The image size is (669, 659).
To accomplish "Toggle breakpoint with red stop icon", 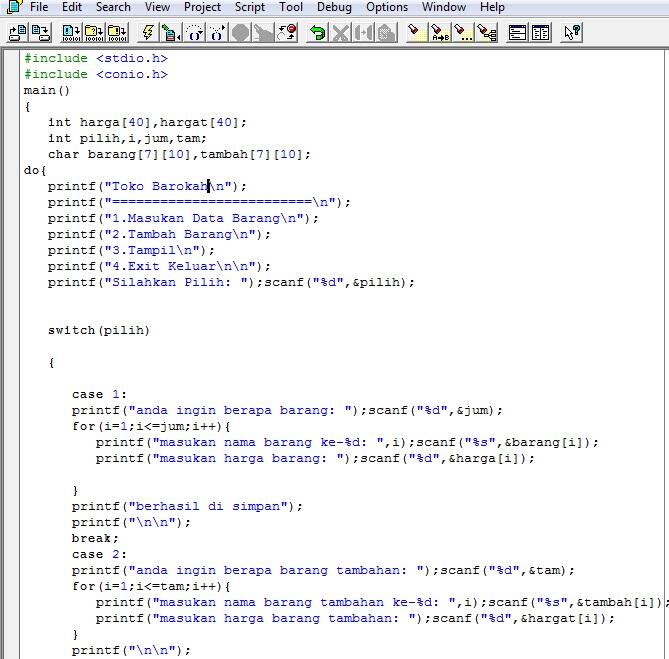I will click(x=287, y=32).
